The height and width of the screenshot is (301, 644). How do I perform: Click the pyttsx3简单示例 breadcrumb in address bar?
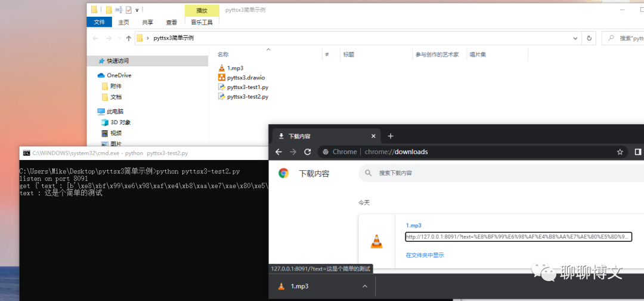[x=174, y=38]
